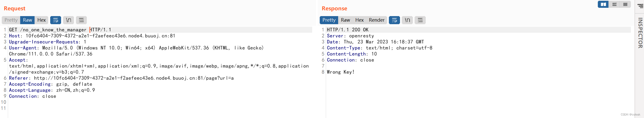Show non-printable characters in Request panel

pyautogui.click(x=68, y=20)
